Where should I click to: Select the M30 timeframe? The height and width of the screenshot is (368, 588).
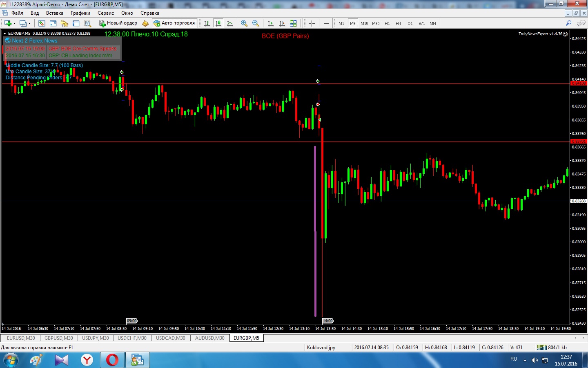(x=376, y=23)
